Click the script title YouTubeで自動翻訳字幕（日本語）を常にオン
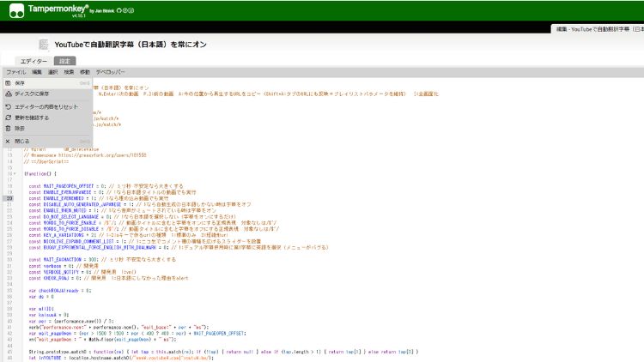Image resolution: width=644 pixels, height=362 pixels. (131, 45)
